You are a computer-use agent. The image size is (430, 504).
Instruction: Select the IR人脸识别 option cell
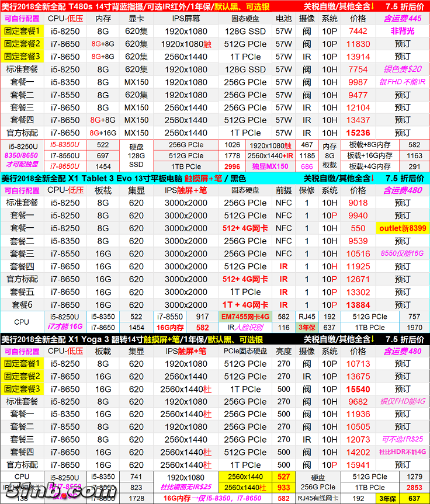245,328
